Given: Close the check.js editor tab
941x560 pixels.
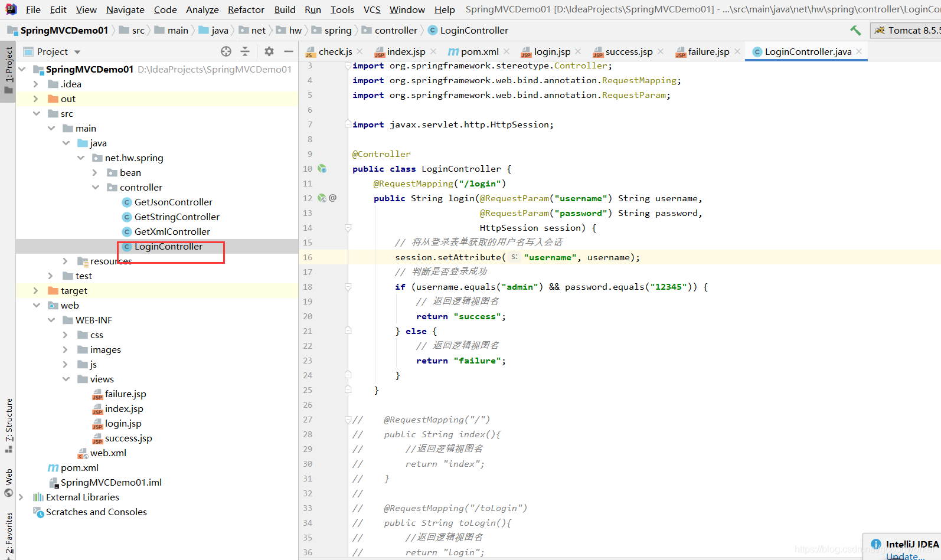Looking at the screenshot, I should (360, 52).
